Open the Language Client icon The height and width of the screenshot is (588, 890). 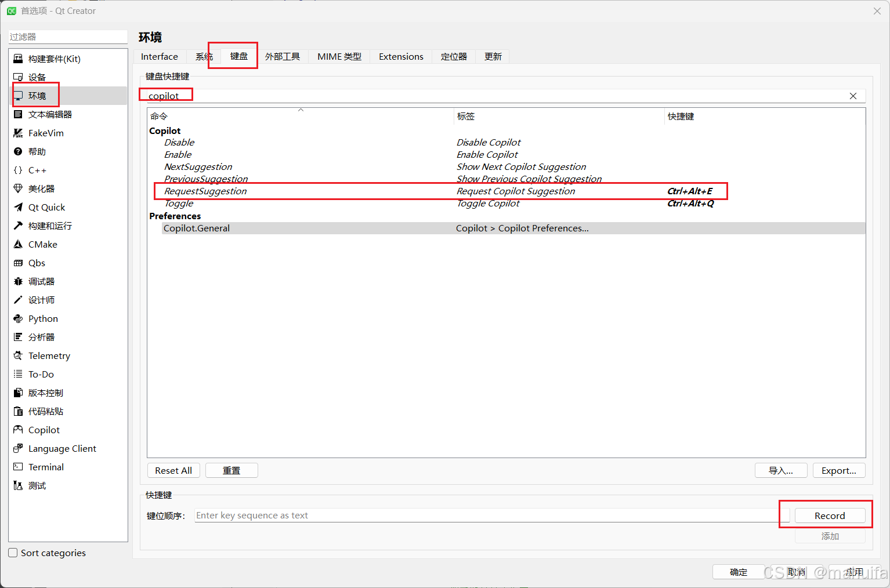point(18,448)
